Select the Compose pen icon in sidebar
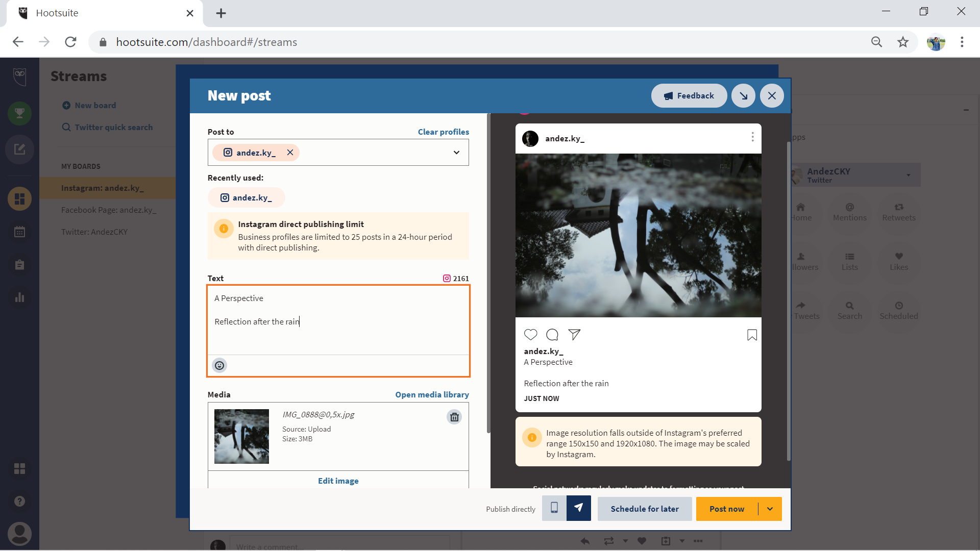 19,149
